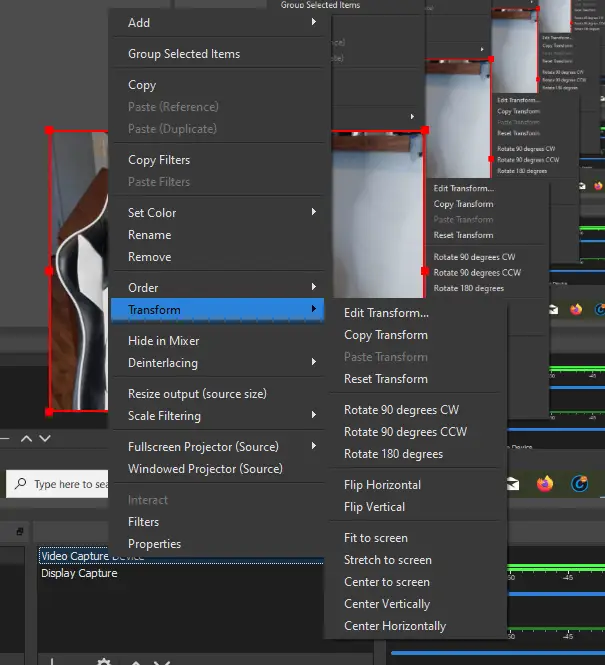
Task: Choose the Paste Filters entry
Action: 217,182
